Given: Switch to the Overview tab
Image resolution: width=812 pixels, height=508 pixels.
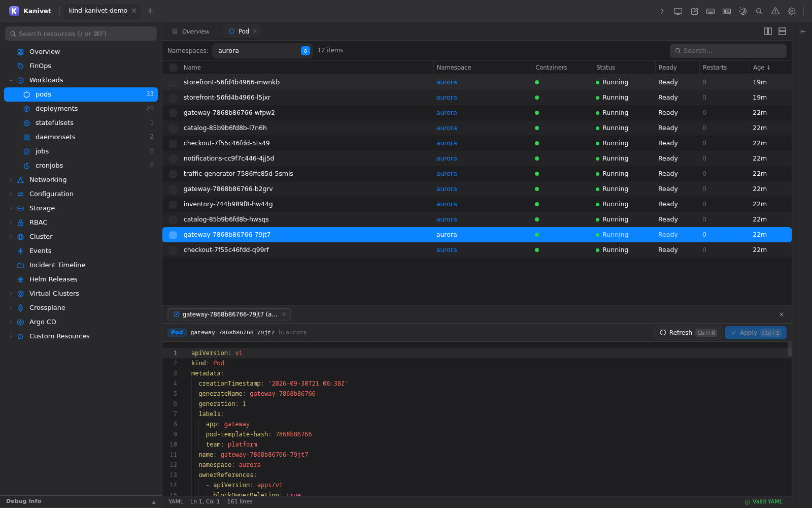Looking at the screenshot, I should pyautogui.click(x=191, y=31).
